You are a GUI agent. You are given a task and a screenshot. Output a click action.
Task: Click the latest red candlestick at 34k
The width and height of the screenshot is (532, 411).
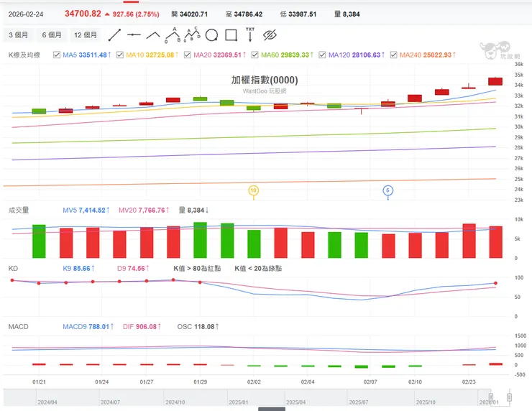click(495, 81)
